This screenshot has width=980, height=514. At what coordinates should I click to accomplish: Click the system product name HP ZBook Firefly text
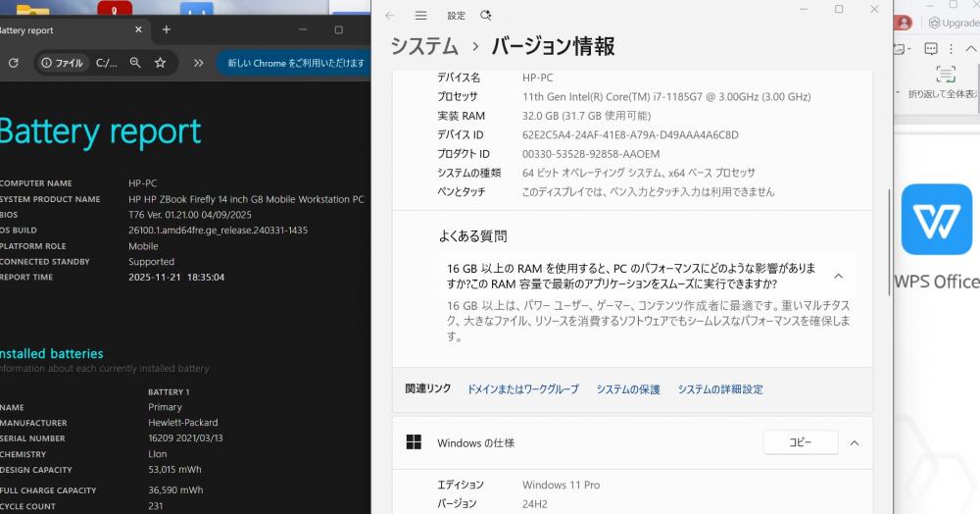[246, 199]
